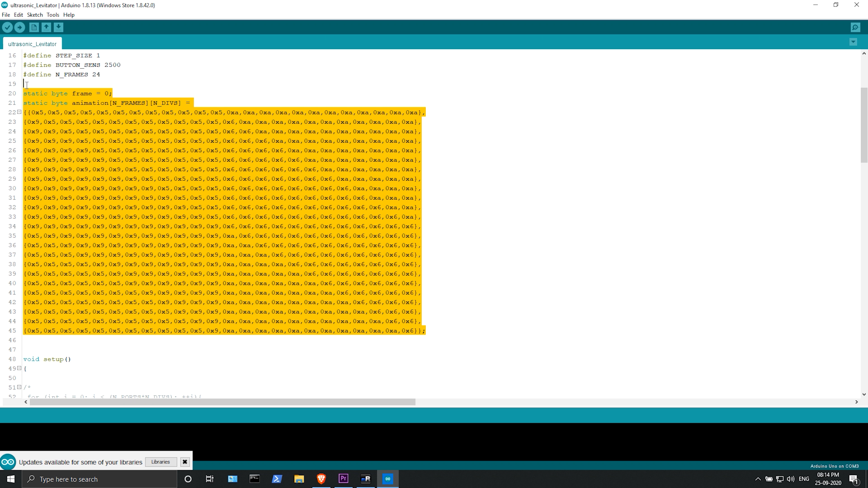Image resolution: width=868 pixels, height=488 pixels.
Task: Collapse comment fold at line 51
Action: tap(19, 387)
